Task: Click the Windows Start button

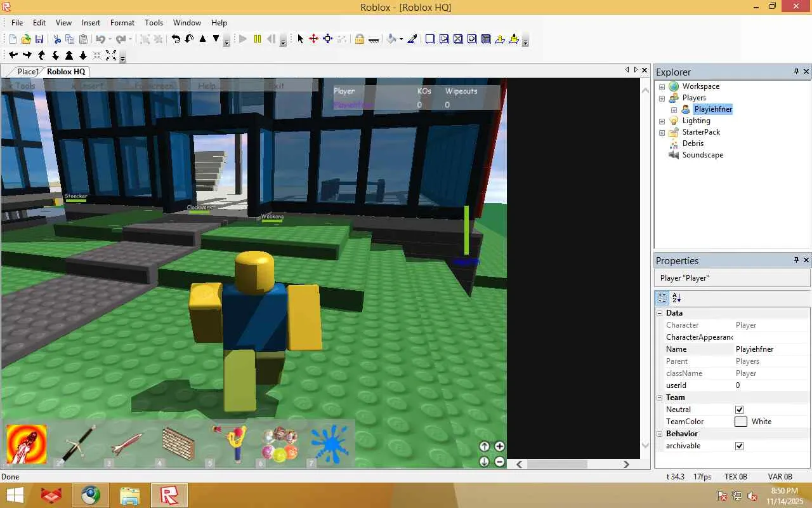Action: point(15,495)
